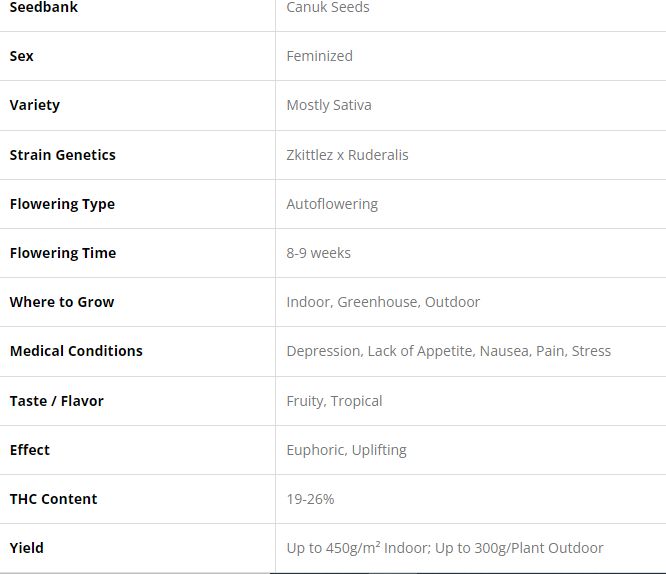Click the Indoor, Greenhouse, Outdoor value
666x574 pixels.
[x=383, y=302]
